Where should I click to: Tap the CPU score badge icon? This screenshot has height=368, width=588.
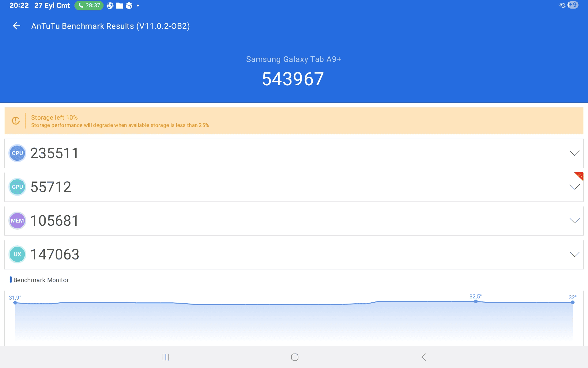coord(17,153)
